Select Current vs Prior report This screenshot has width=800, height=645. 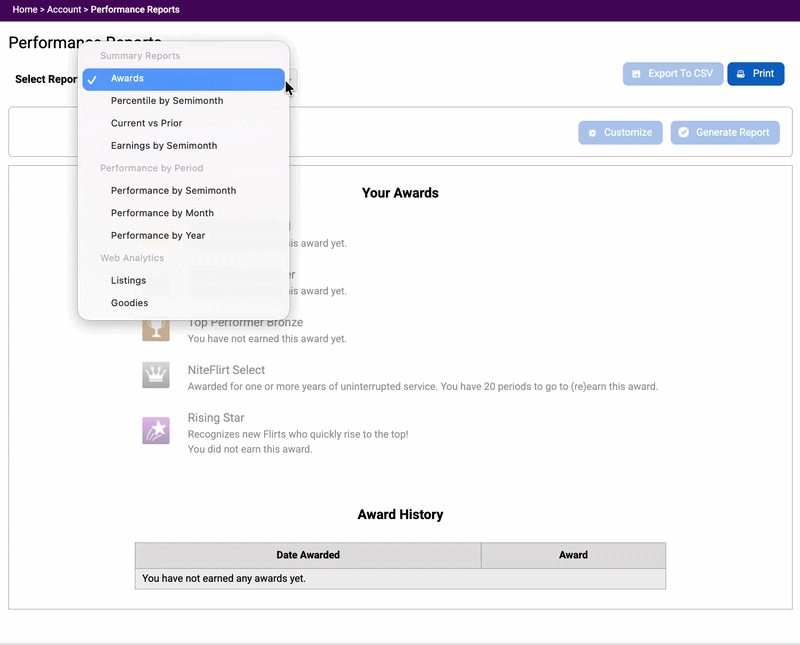coord(183,123)
